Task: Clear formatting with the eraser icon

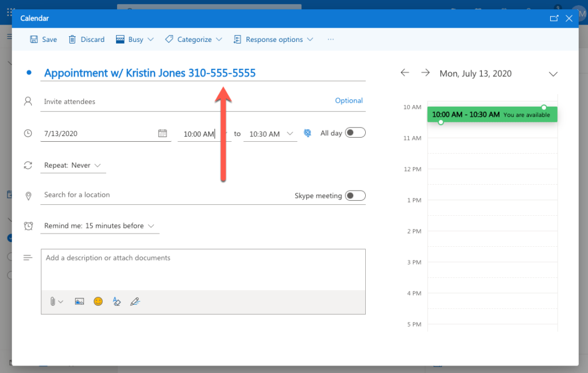Action: [117, 301]
